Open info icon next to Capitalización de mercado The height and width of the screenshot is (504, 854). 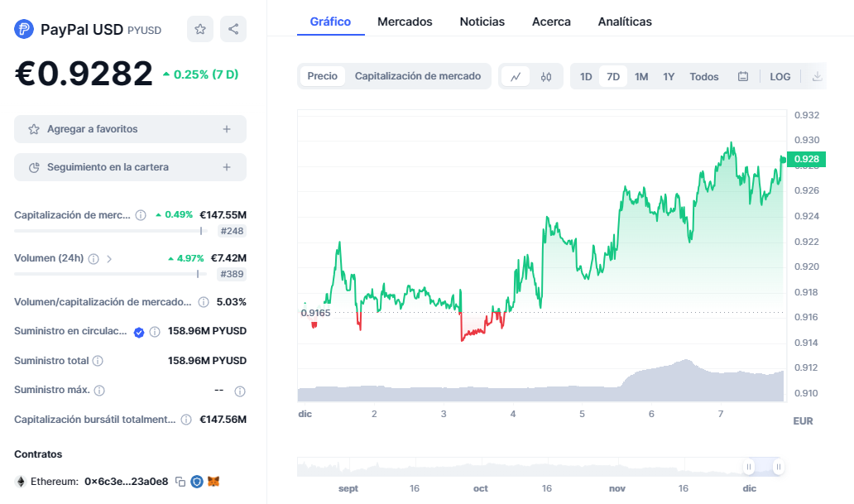(x=141, y=215)
